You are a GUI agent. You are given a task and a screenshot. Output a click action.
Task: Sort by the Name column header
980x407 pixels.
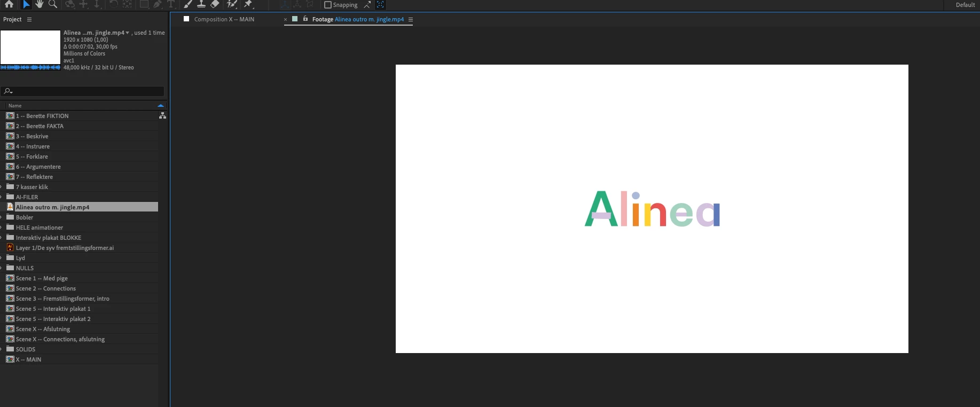[x=15, y=106]
